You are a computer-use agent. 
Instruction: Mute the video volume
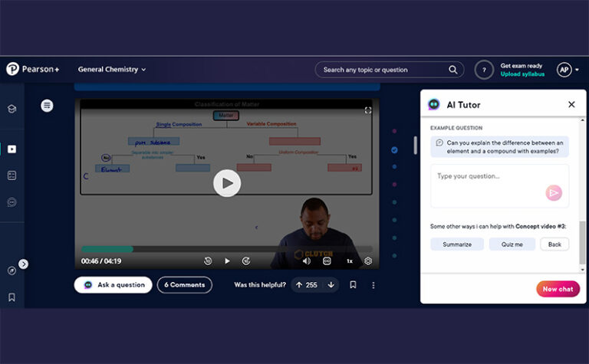click(307, 261)
